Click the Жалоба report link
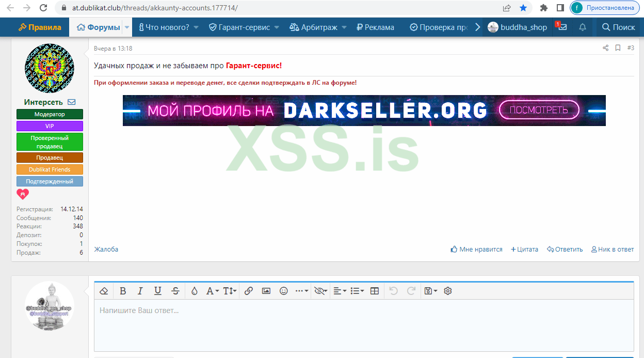 (106, 249)
